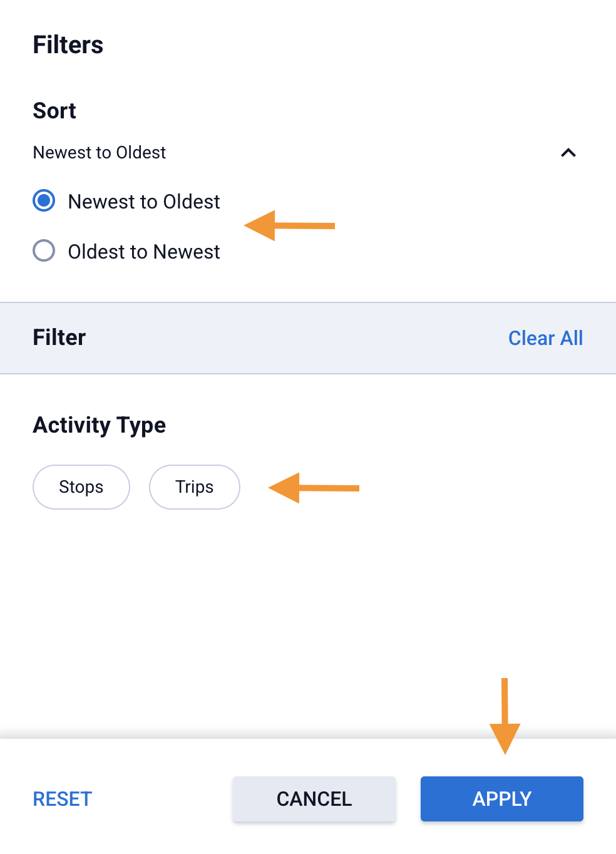The height and width of the screenshot is (854, 616).
Task: Click the Newest to Oldest radio label text
Action: 144,202
